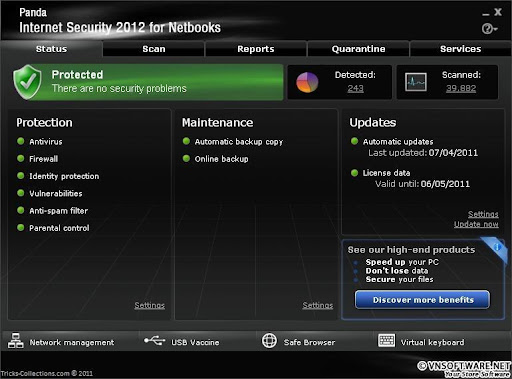Viewport: 512px width, 379px height.
Task: Open the Scan tab
Action: pos(154,49)
